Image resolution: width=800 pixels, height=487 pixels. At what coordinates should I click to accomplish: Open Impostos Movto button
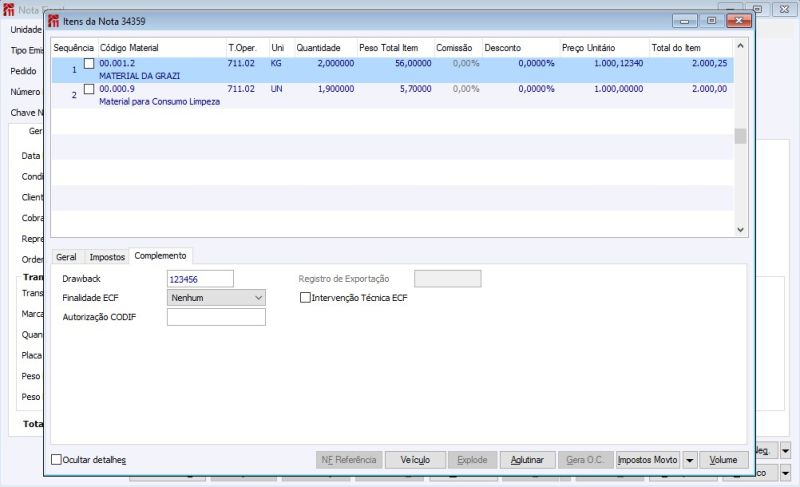(x=647, y=459)
